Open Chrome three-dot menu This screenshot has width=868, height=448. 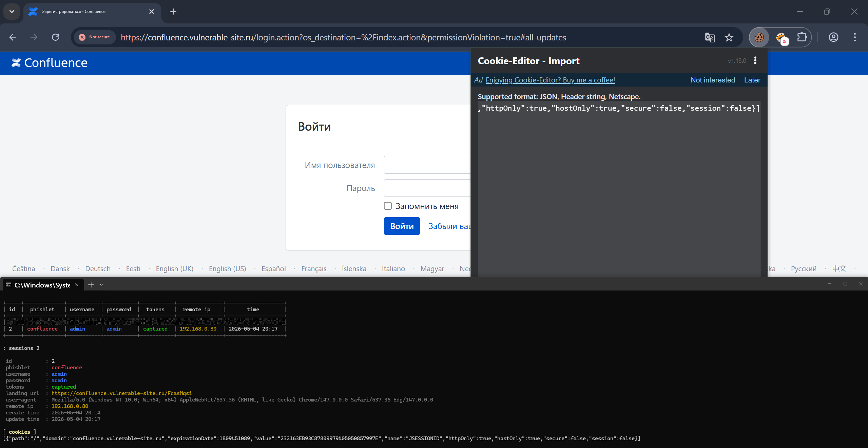click(855, 37)
